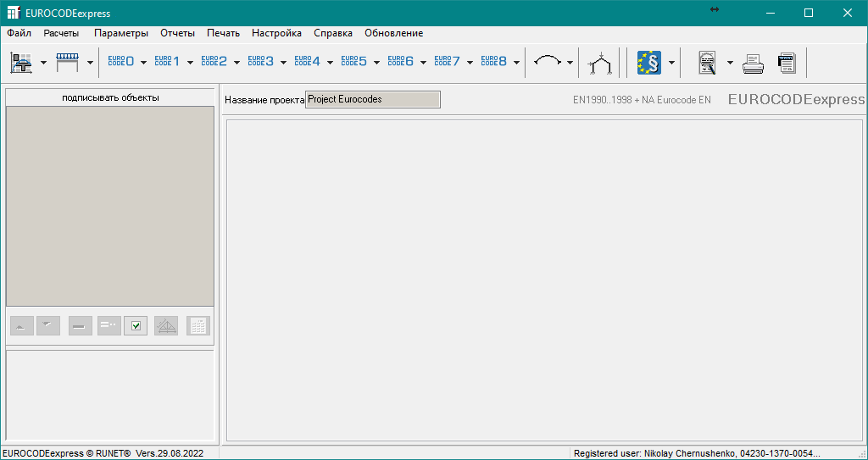Viewport: 868px width, 460px height.
Task: Open dropdown next to the arc icon
Action: (x=570, y=63)
